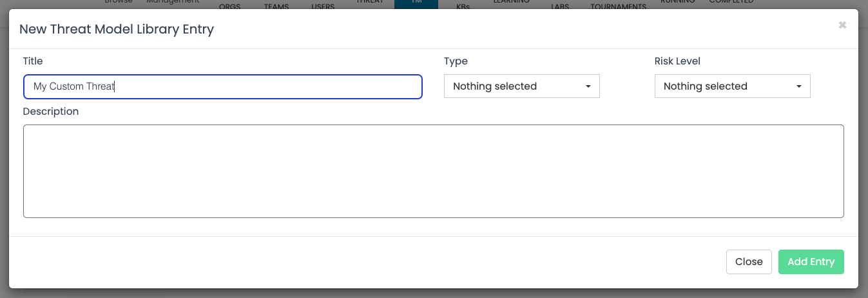Open the COMPLETED nav item

(731, 3)
